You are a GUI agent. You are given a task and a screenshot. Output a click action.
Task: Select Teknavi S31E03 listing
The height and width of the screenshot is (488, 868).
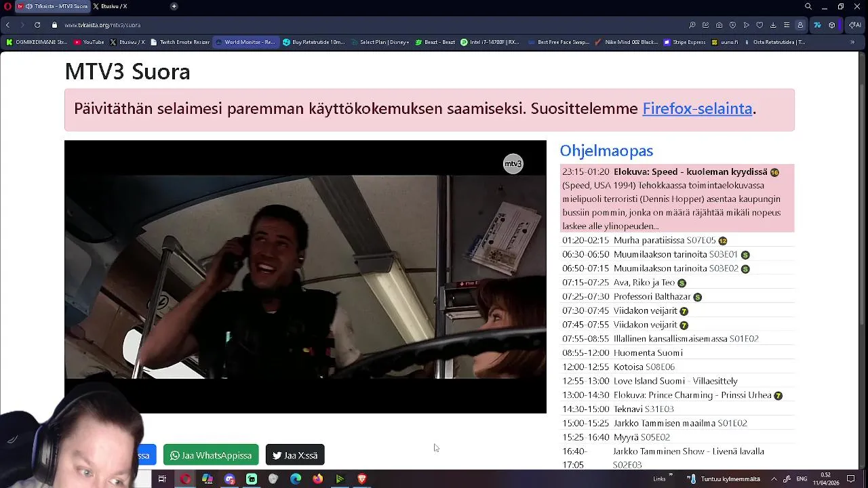click(677, 409)
